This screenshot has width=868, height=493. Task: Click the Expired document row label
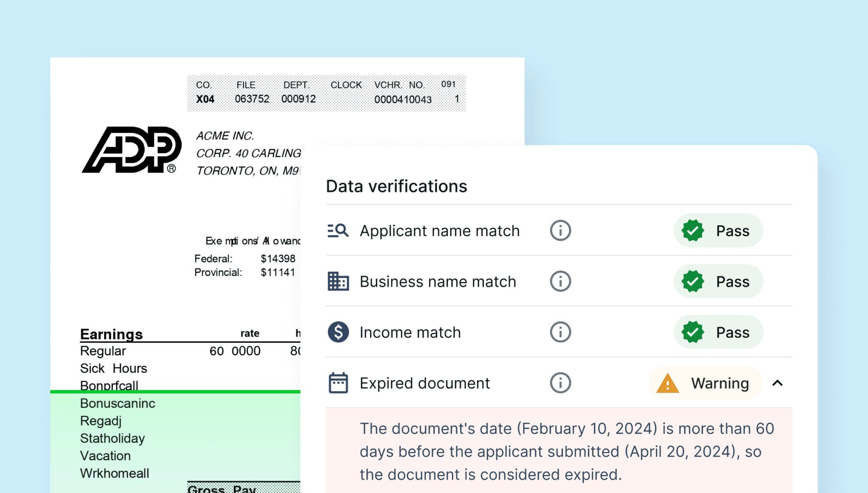424,382
